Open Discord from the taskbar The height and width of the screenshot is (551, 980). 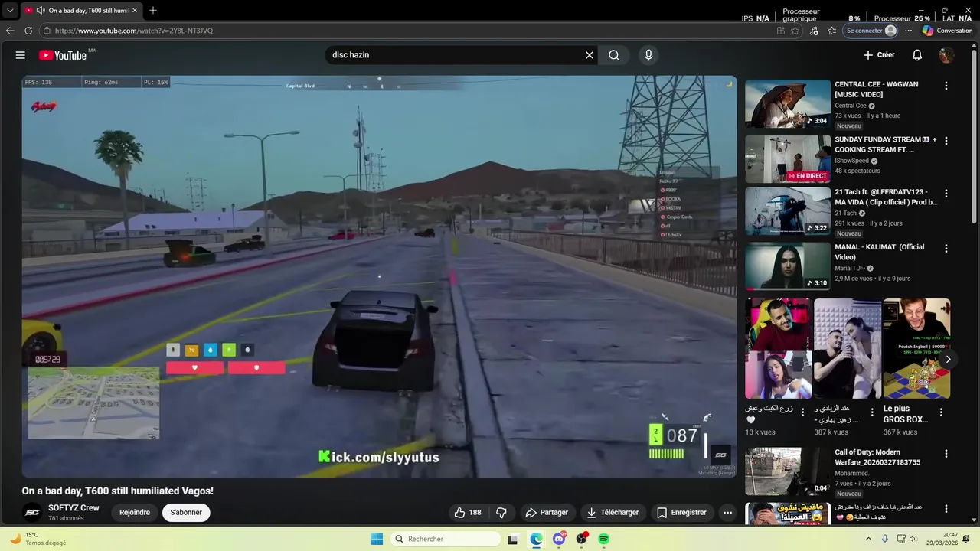(x=560, y=539)
